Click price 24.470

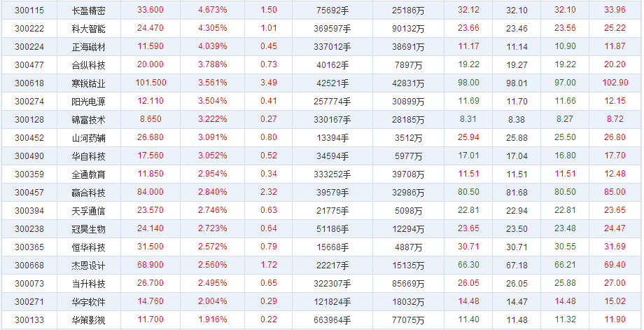click(150, 28)
